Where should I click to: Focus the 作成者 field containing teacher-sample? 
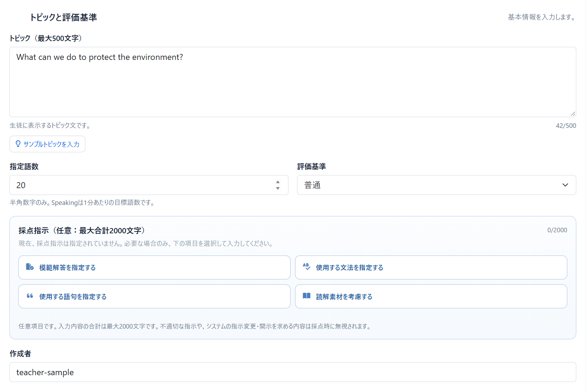tap(293, 372)
